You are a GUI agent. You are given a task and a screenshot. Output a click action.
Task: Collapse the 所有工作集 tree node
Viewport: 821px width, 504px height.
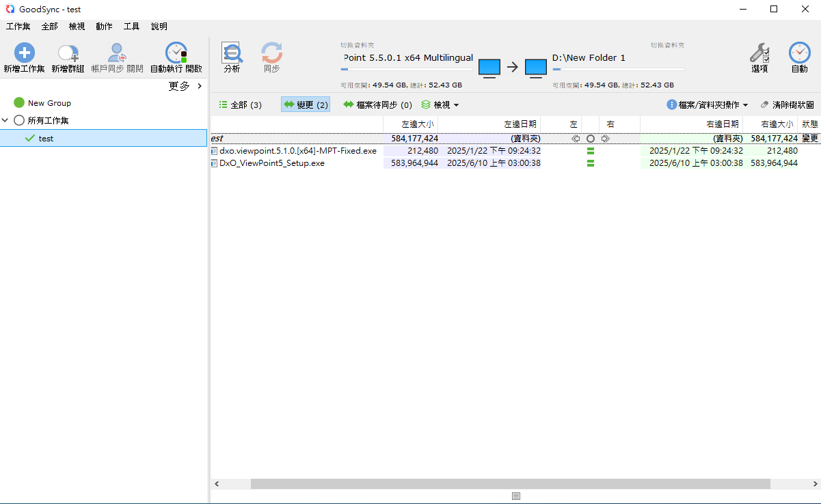coord(5,120)
